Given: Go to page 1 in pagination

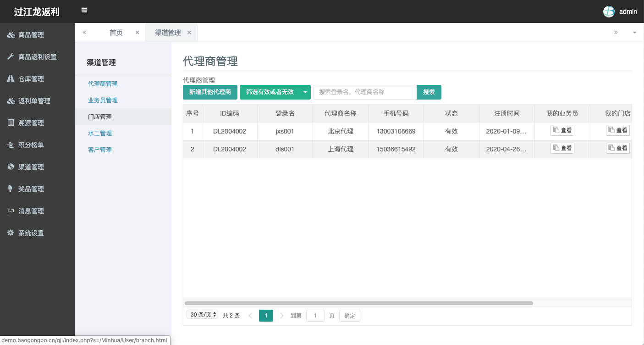Looking at the screenshot, I should click(x=266, y=316).
